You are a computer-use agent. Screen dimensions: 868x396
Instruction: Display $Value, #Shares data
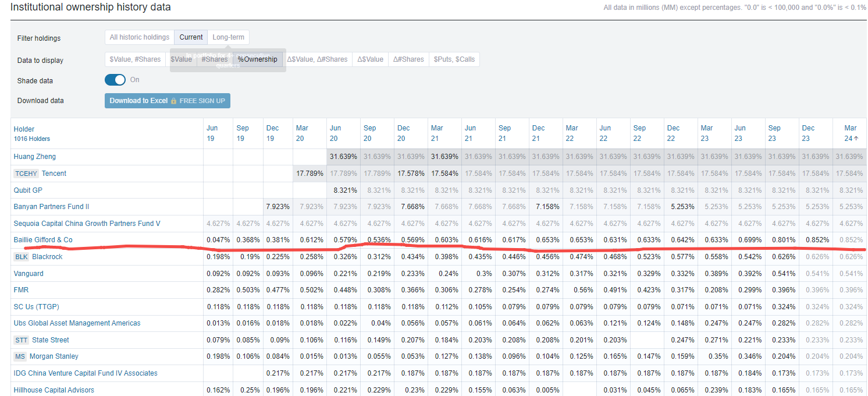135,59
